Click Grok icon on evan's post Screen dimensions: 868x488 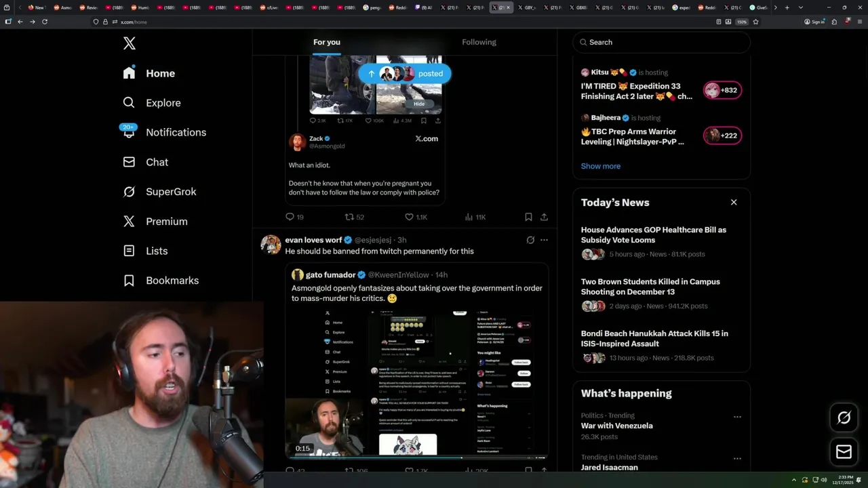tap(530, 240)
